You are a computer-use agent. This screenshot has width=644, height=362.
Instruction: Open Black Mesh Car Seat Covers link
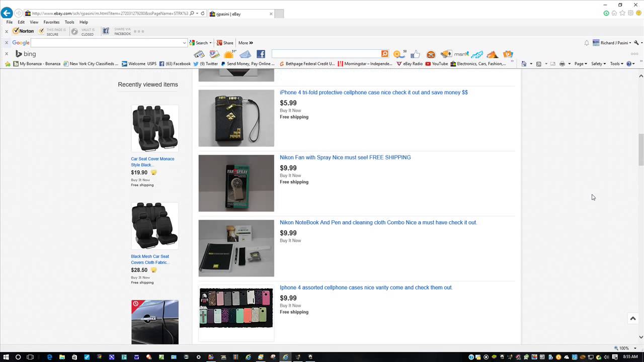[150, 259]
